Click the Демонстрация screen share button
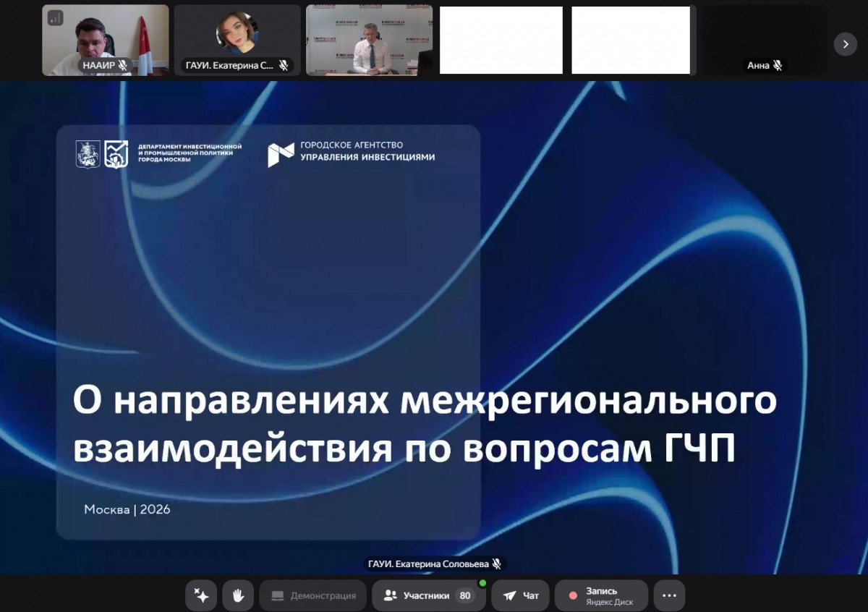868x612 pixels. [314, 595]
